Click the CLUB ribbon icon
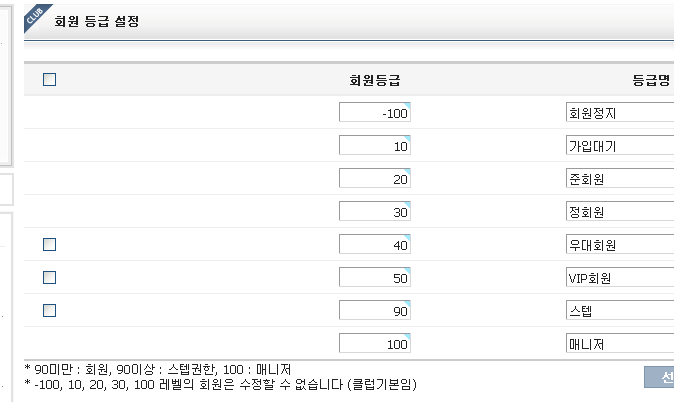 35,16
